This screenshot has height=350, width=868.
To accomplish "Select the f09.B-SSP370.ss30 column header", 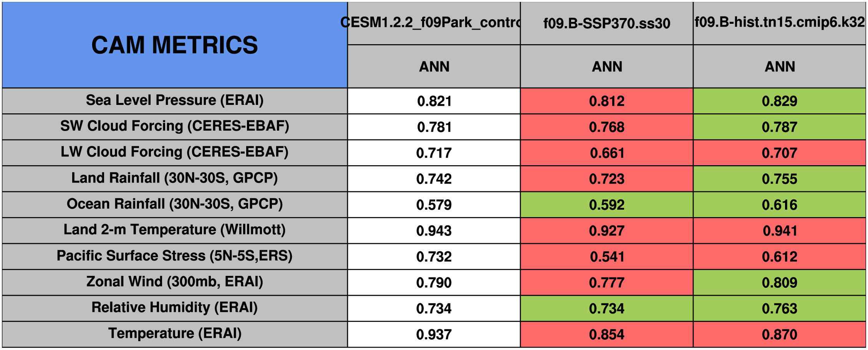I will (x=606, y=23).
